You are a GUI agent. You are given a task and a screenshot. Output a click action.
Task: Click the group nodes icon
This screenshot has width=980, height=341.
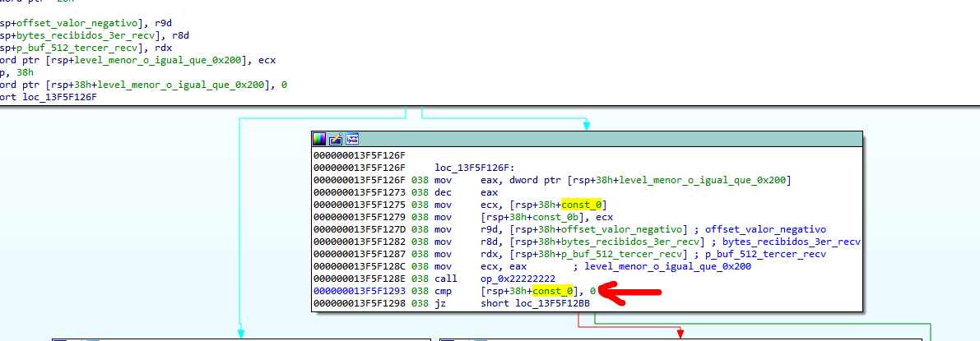pyautogui.click(x=351, y=139)
